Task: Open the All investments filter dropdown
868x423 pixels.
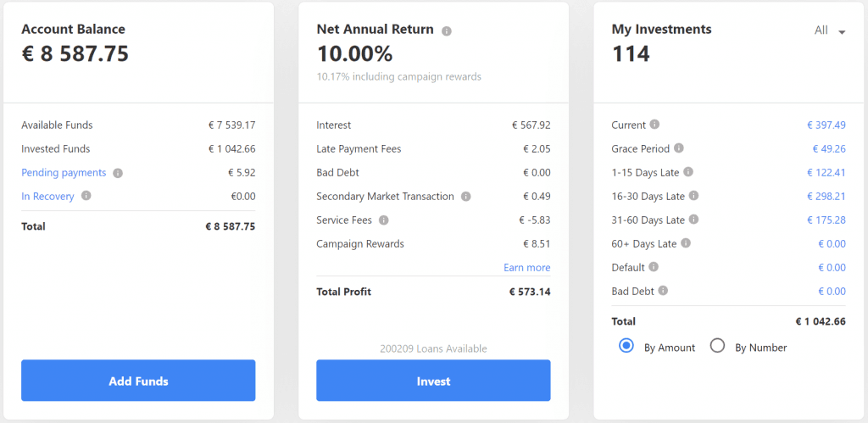Action: [x=831, y=31]
